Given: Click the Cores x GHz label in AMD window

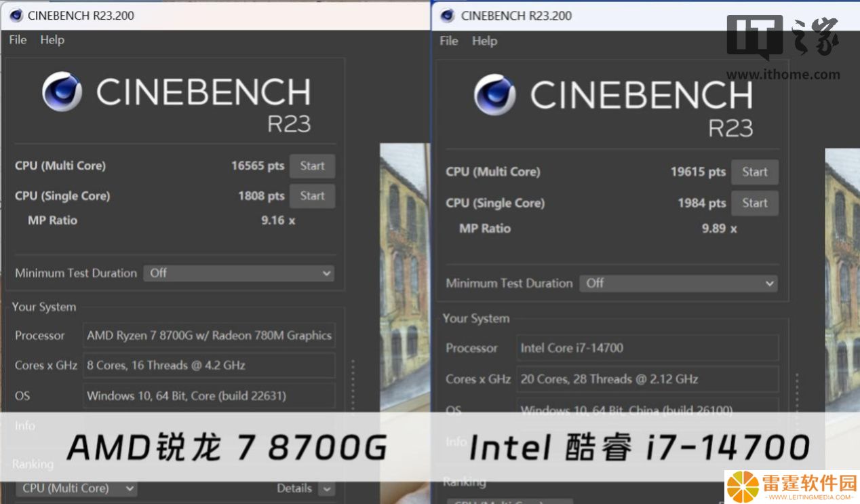Looking at the screenshot, I should [x=46, y=366].
